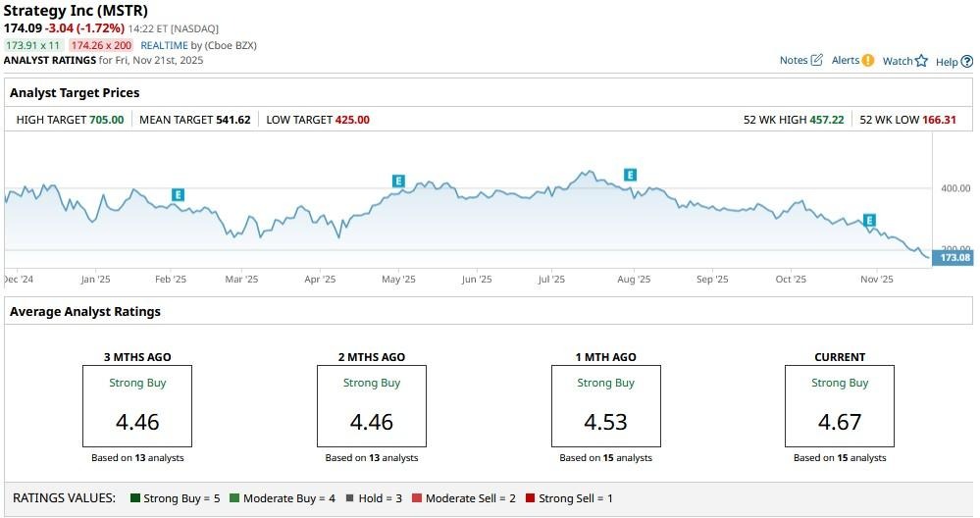The image size is (980, 518).
Task: Click the -3.04 (-1.72%) price change
Action: point(84,28)
